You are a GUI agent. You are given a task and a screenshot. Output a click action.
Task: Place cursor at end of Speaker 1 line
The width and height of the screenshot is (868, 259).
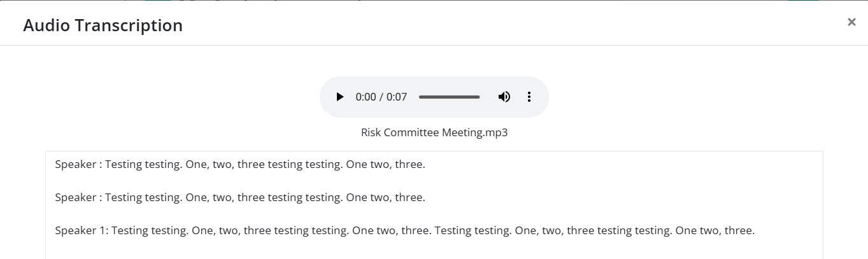click(x=755, y=231)
